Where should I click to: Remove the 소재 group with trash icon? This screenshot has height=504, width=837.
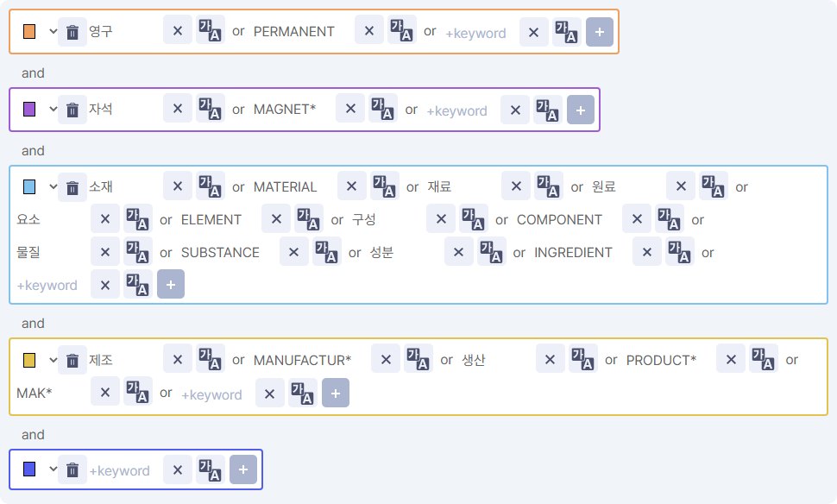click(x=72, y=187)
